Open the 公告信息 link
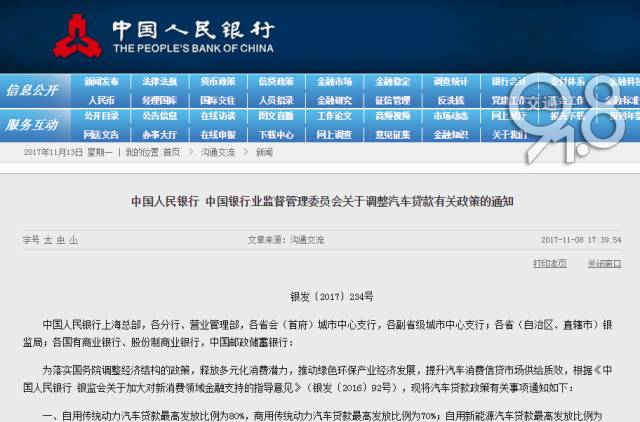This screenshot has width=640, height=422. tap(160, 116)
